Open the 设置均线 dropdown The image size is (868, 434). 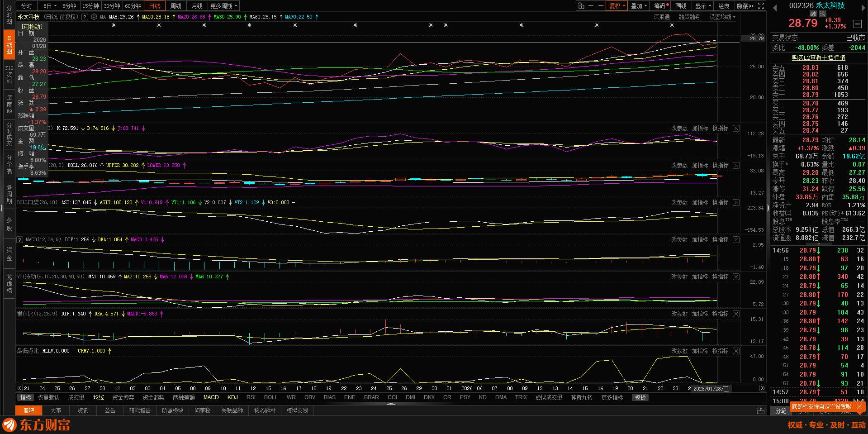[x=722, y=17]
